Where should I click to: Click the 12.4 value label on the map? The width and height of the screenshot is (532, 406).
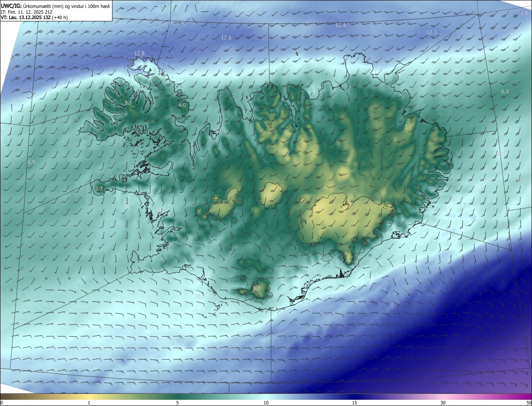point(340,25)
